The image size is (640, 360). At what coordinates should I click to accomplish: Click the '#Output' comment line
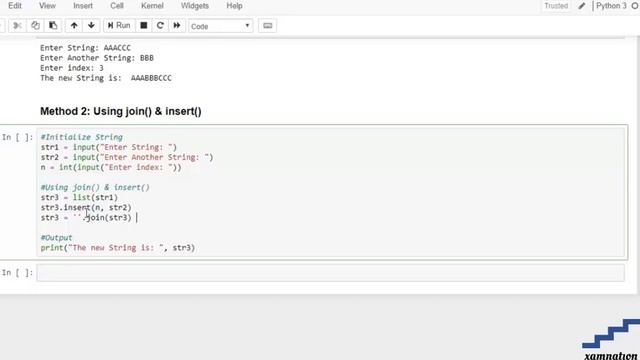pyautogui.click(x=56, y=238)
